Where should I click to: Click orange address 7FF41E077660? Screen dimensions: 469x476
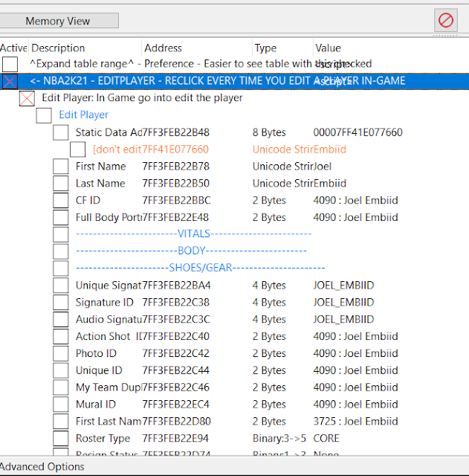(175, 149)
